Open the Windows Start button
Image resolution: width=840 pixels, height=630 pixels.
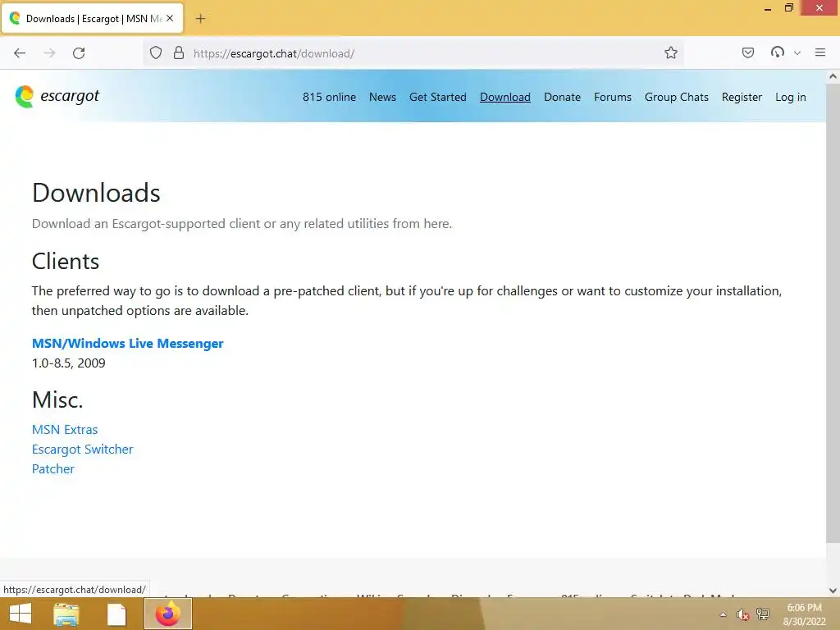tap(21, 614)
